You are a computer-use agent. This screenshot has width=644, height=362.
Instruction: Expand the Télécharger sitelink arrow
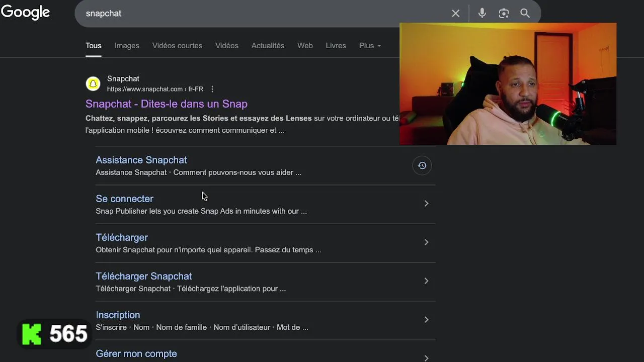click(426, 242)
